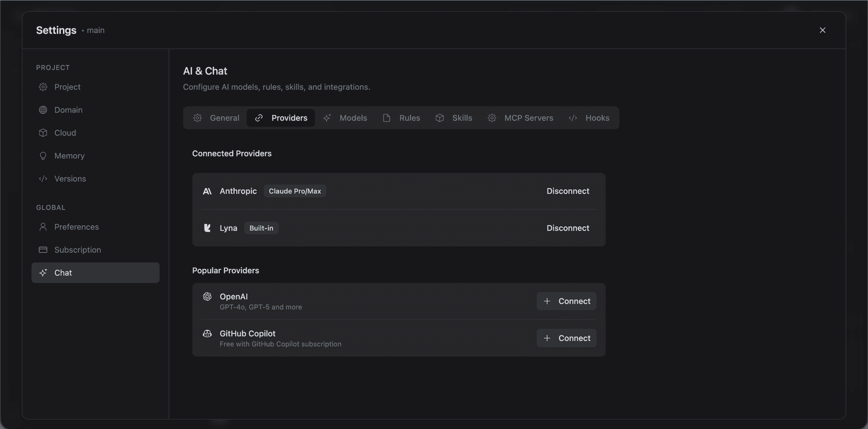Click the Built-in badge next to Lyna

(x=261, y=228)
